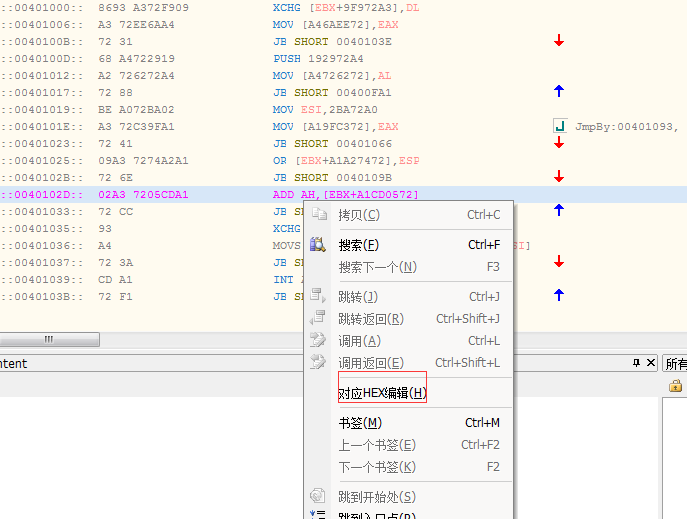Click highlighted instruction ADD AH,[EBX+A1CD0572]
Screen dimensions: 687x519
(346, 194)
